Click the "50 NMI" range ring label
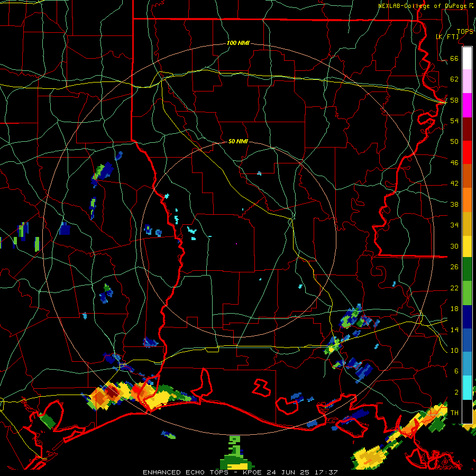 (238, 141)
